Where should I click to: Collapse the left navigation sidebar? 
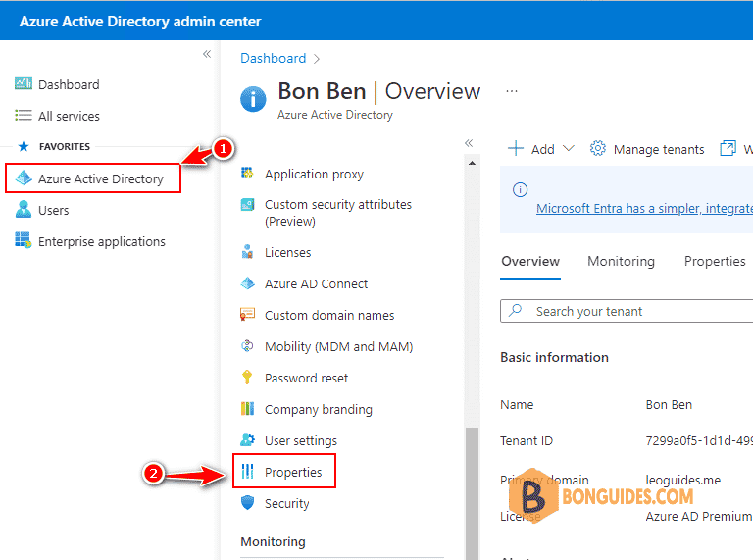207,54
